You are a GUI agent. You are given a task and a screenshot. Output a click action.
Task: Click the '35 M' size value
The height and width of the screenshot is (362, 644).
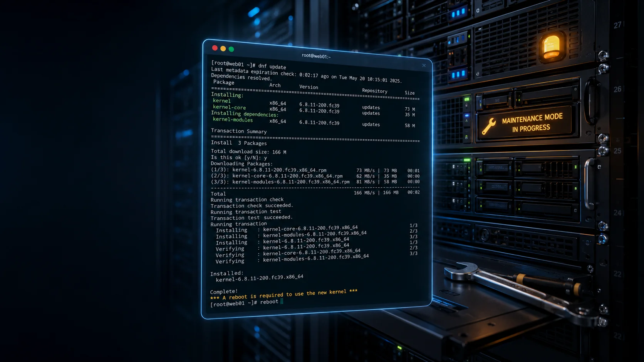coord(409,115)
